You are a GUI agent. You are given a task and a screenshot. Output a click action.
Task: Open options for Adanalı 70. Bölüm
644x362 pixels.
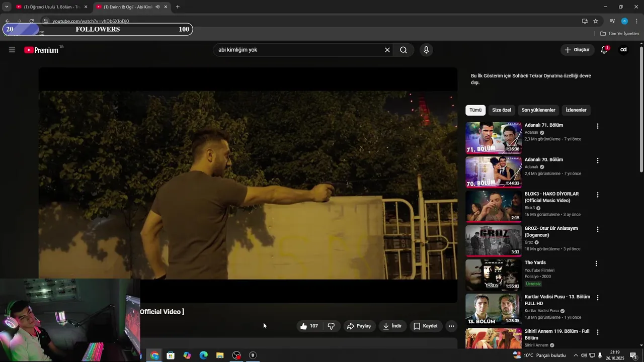tap(598, 161)
